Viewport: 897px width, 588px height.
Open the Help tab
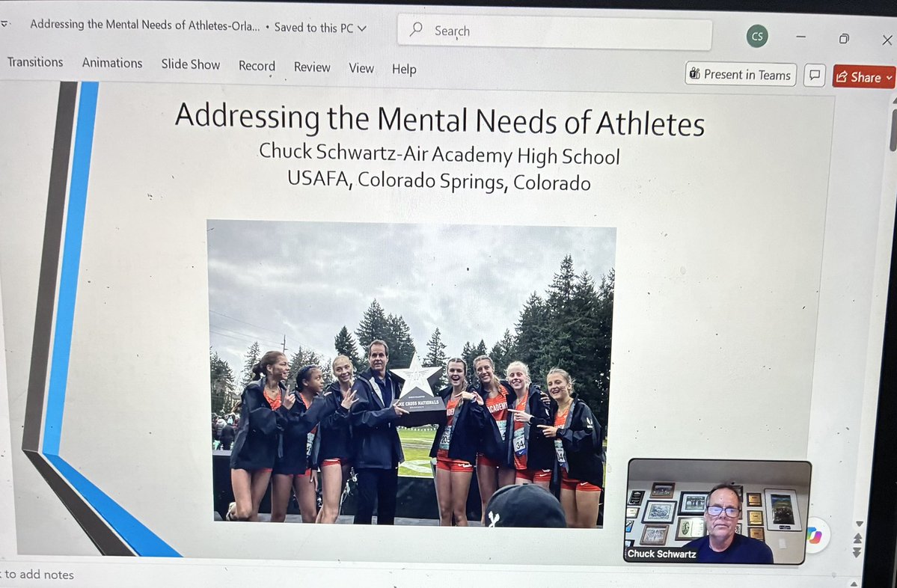[404, 69]
